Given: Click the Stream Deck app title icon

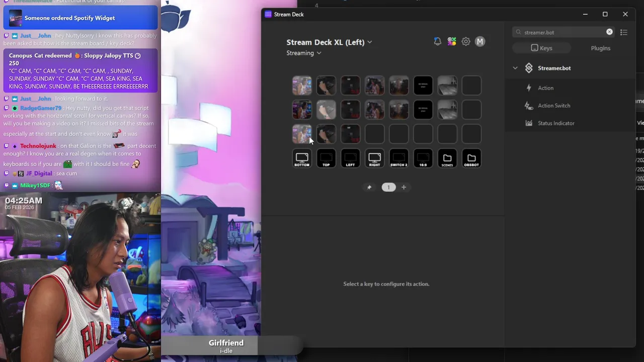Looking at the screenshot, I should coord(268,15).
